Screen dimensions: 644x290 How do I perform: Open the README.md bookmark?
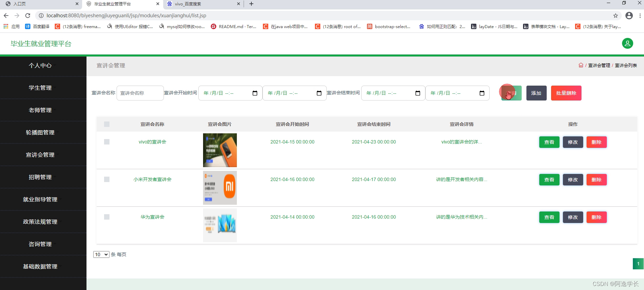(233, 26)
